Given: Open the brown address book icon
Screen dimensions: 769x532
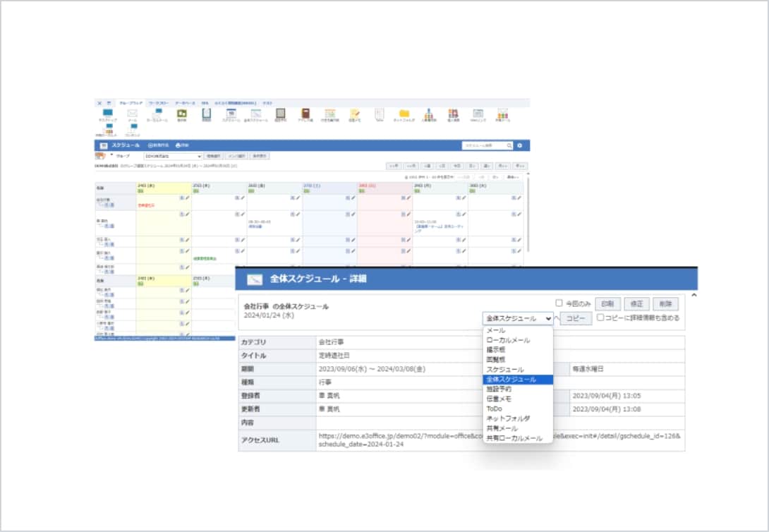Looking at the screenshot, I should pyautogui.click(x=305, y=114).
